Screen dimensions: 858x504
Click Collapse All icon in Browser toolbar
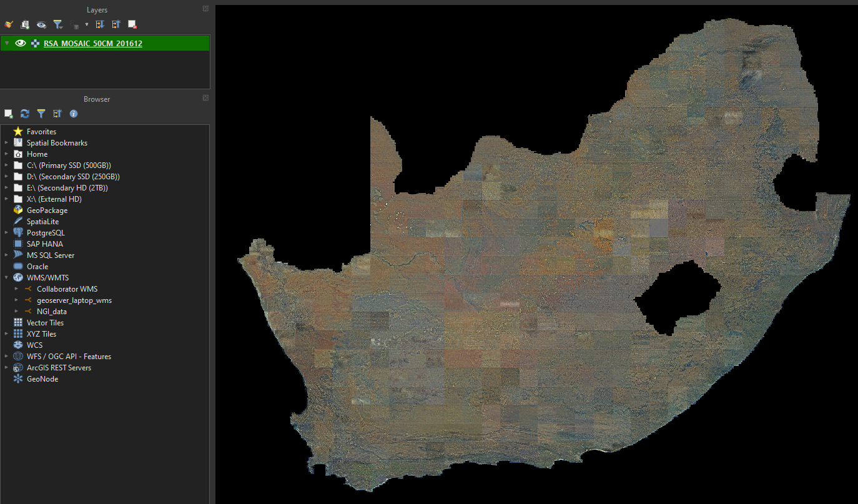click(57, 114)
